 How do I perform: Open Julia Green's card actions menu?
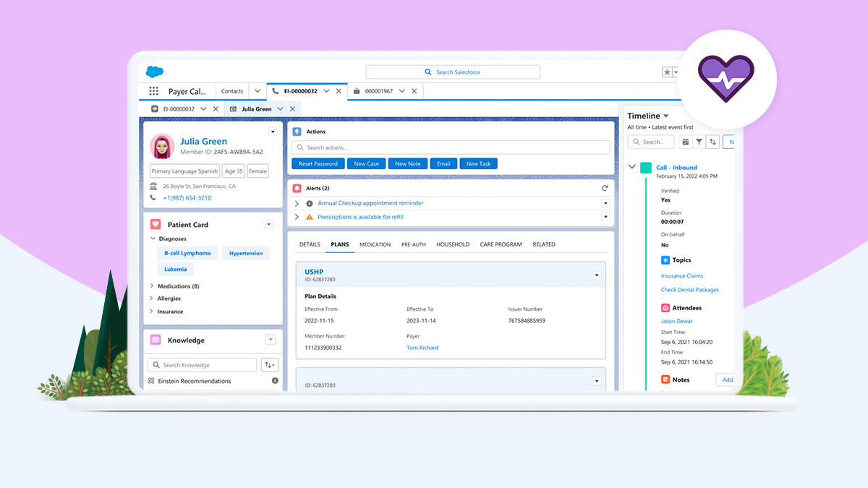[x=273, y=131]
